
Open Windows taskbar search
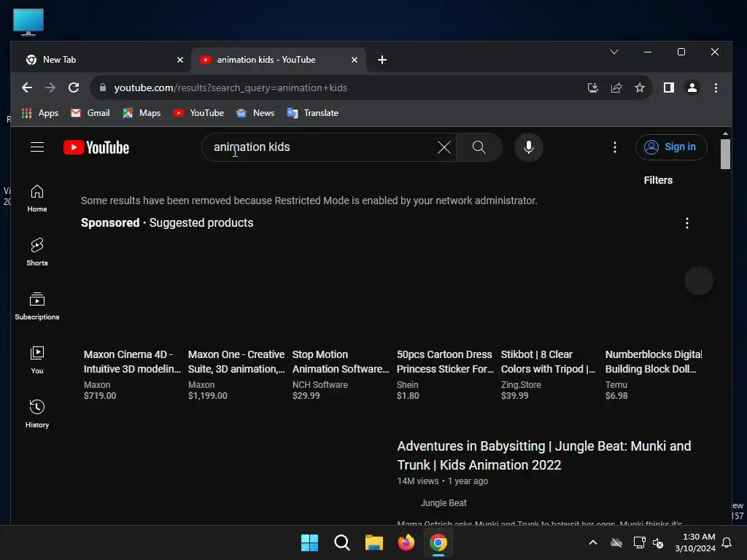(x=341, y=542)
